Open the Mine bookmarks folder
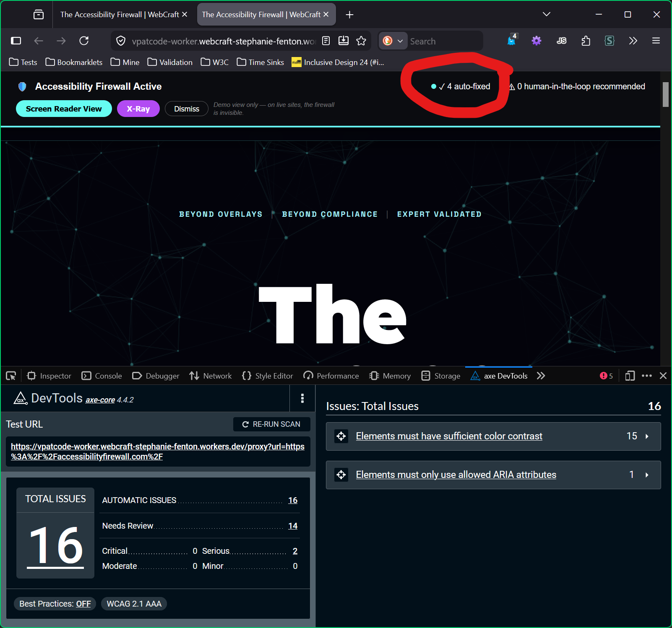Viewport: 672px width, 628px height. pyautogui.click(x=125, y=62)
